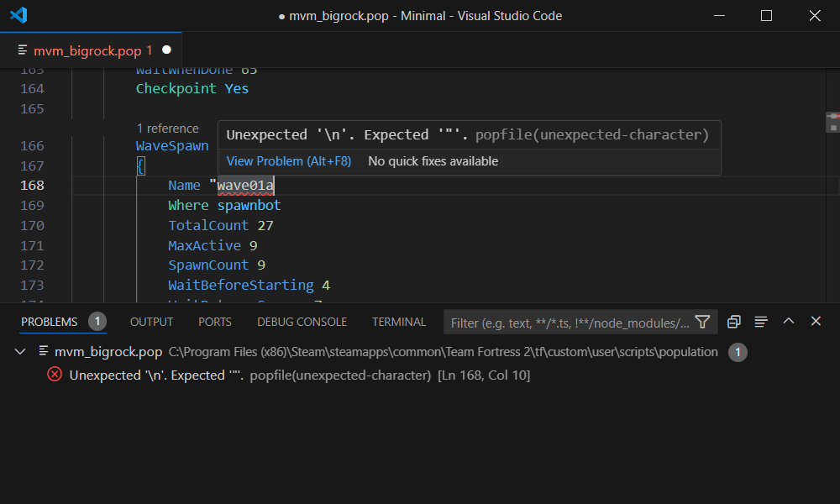The image size is (840, 504).
Task: Click the red error icon in the problems list
Action: point(55,375)
